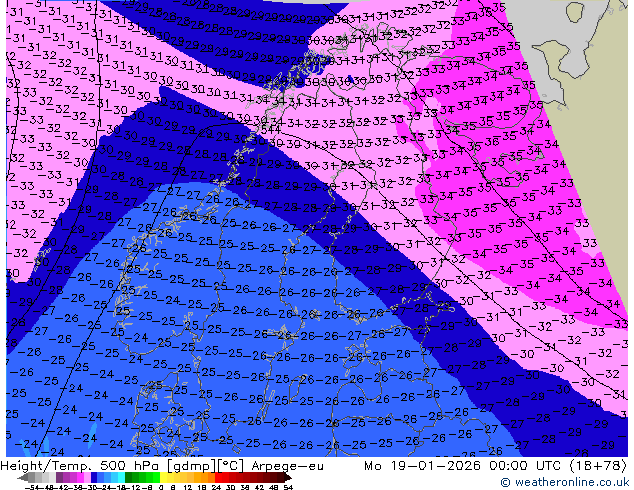Click the '(18+78)' forecast run label

[x=598, y=466]
